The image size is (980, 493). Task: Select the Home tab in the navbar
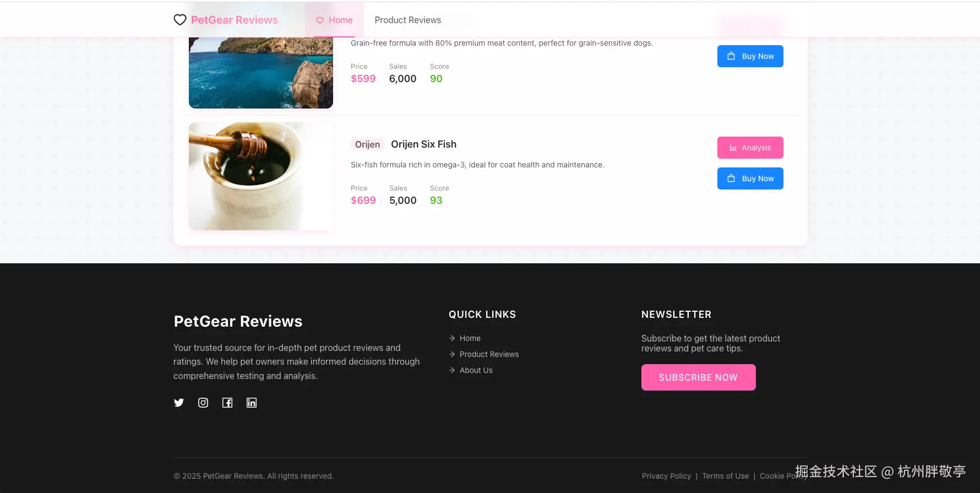334,20
